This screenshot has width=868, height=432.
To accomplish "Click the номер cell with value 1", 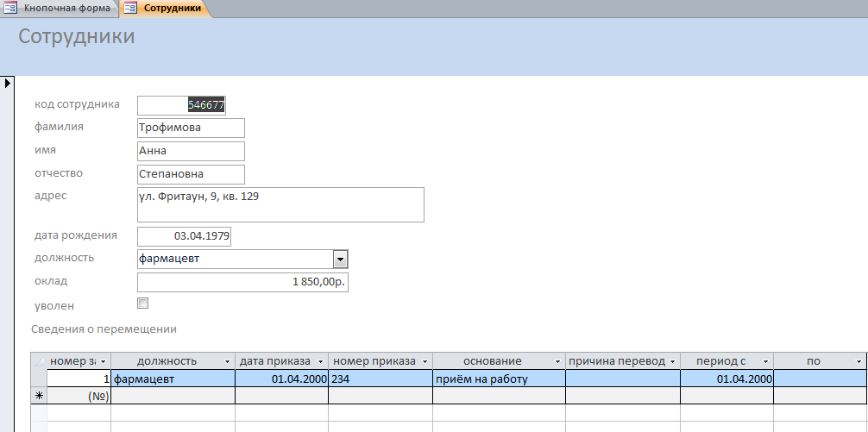I will pos(79,379).
